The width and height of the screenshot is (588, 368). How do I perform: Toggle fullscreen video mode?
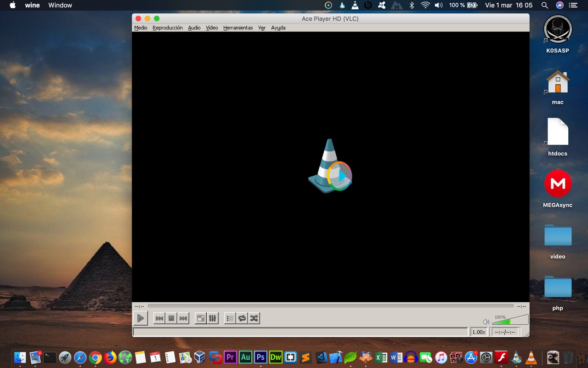(x=200, y=318)
